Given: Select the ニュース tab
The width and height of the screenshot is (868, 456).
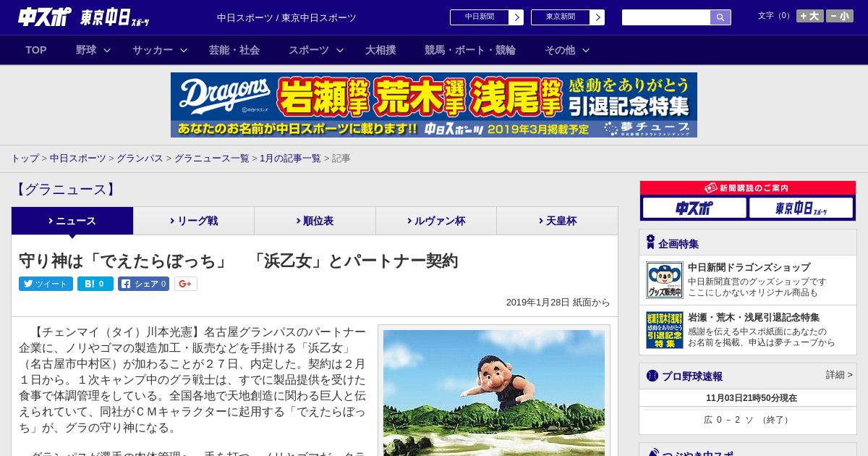Looking at the screenshot, I should click(x=72, y=221).
